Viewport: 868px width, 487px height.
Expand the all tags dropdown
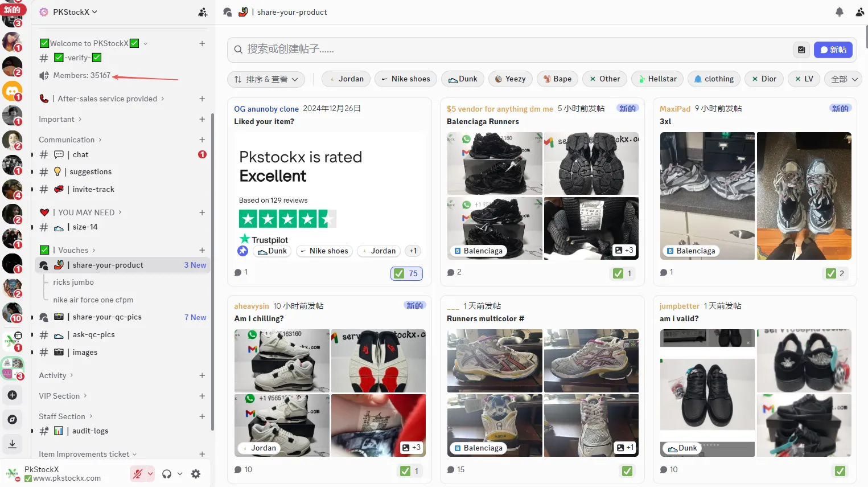tap(844, 79)
